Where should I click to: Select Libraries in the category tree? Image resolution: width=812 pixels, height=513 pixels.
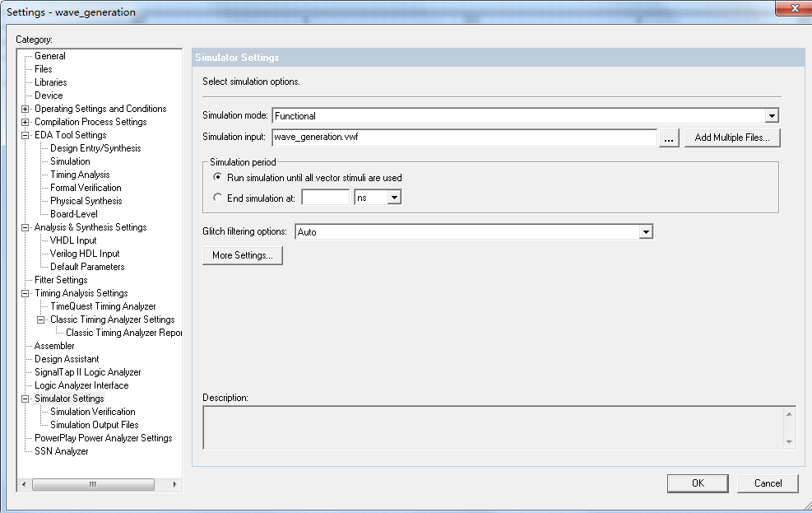(x=50, y=82)
